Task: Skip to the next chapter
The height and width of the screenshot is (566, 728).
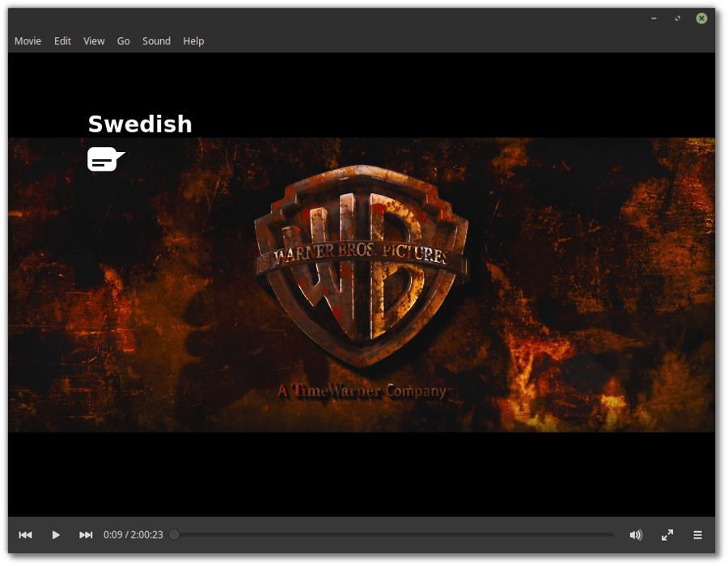Action: click(86, 534)
